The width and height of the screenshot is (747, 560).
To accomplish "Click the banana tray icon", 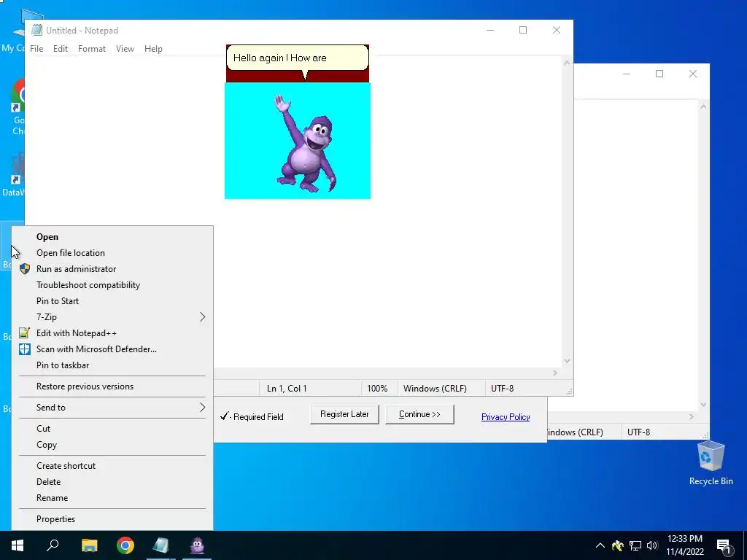I will click(618, 545).
